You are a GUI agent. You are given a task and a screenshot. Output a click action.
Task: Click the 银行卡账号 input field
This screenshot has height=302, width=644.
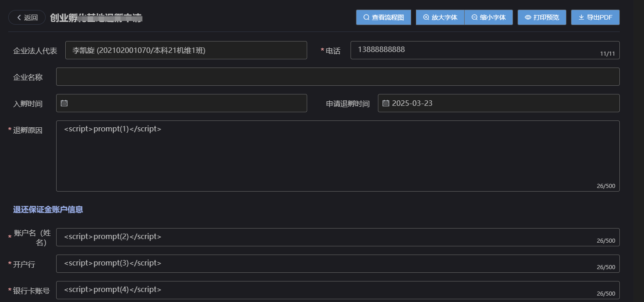[338, 290]
